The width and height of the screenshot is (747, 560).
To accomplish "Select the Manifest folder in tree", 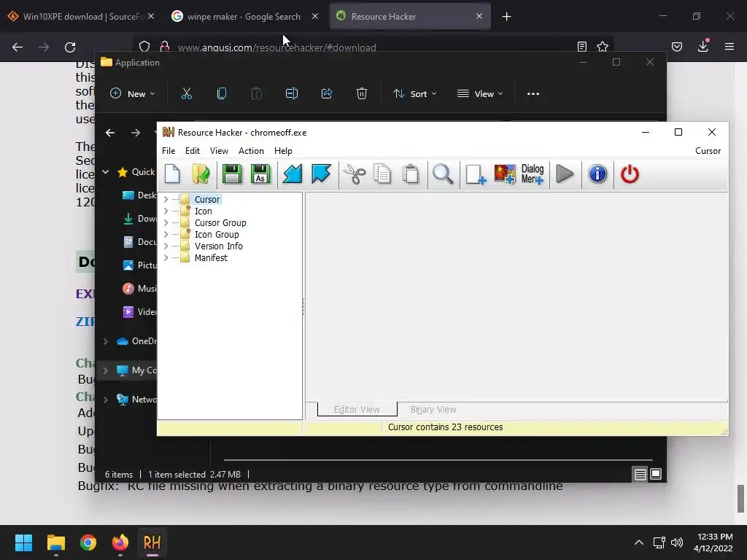I will 211,257.
